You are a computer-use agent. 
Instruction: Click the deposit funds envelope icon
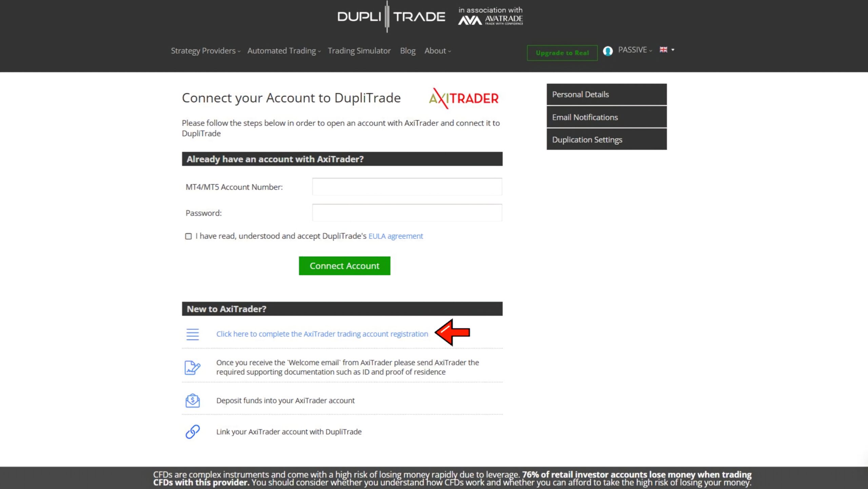[x=193, y=400]
